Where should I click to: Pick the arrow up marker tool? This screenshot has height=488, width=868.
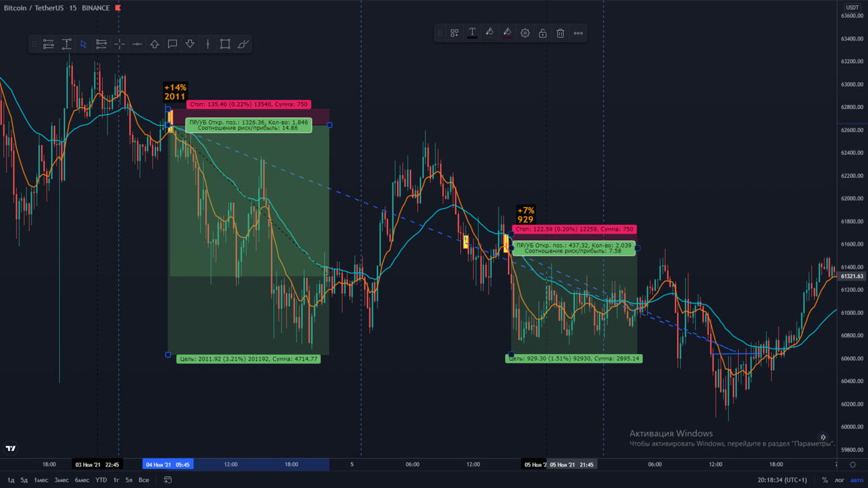(x=154, y=44)
